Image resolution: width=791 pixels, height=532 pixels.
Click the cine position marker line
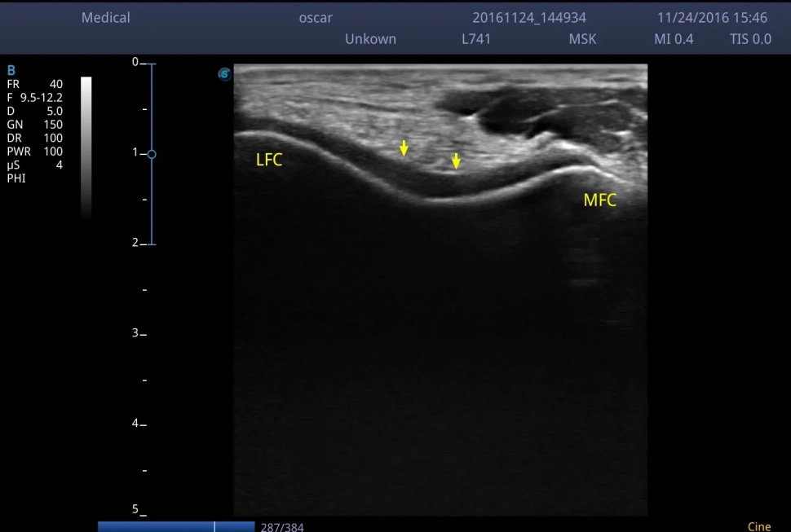pos(214,527)
